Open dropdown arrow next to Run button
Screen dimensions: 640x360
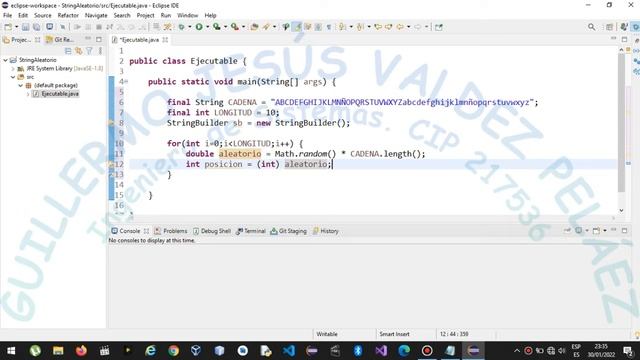(x=207, y=27)
